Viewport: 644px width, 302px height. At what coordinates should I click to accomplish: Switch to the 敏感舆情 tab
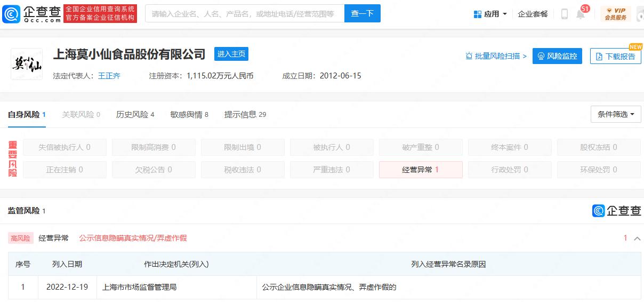[x=189, y=114]
